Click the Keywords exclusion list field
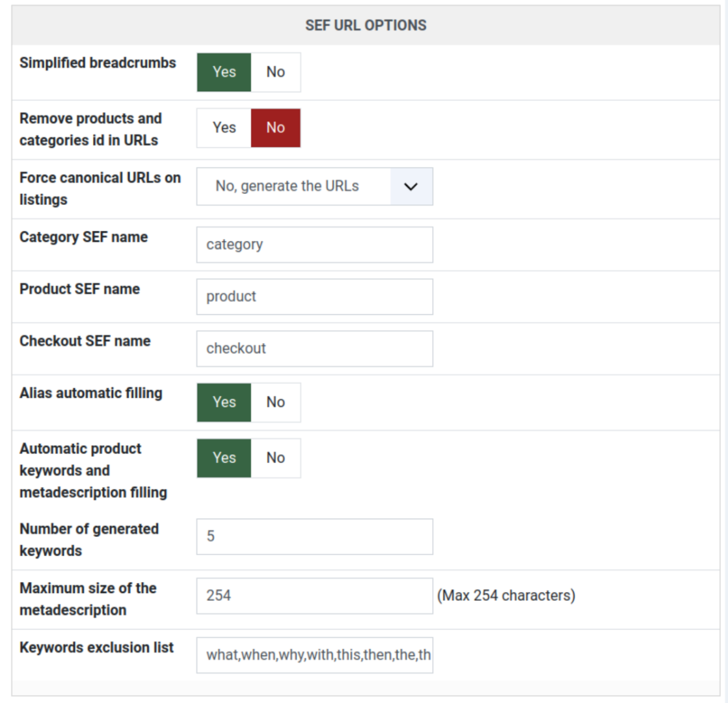Screen dimensions: 728x703 [x=314, y=655]
